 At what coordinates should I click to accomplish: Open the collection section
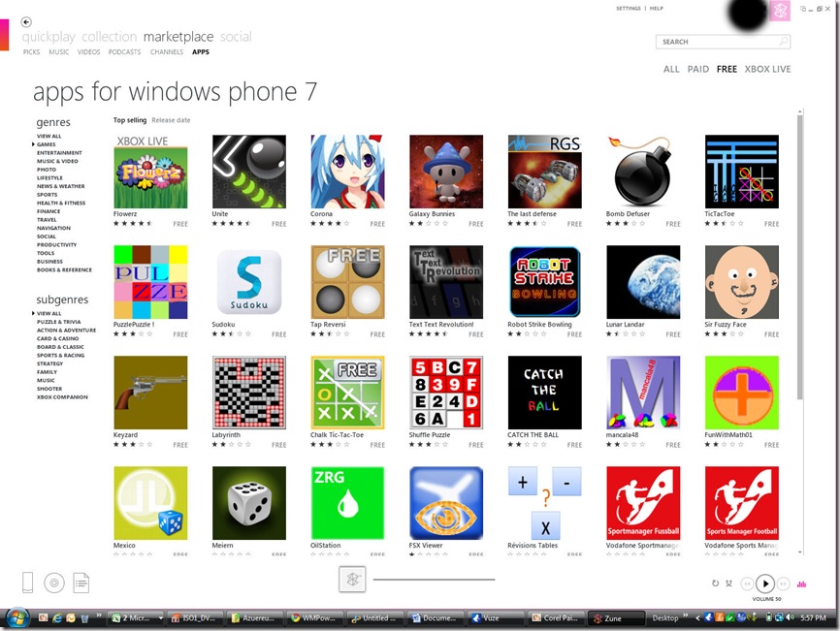pyautogui.click(x=110, y=37)
